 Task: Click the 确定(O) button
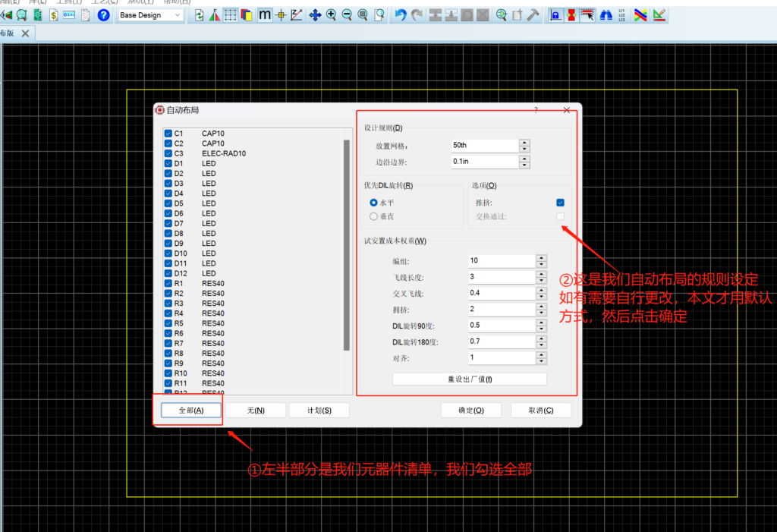pos(470,410)
